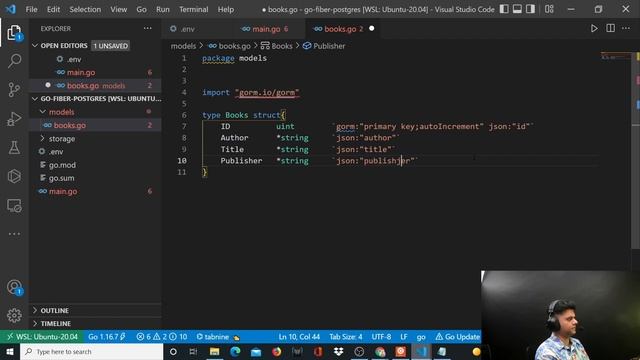Click models breadcrumb segment
The height and width of the screenshot is (360, 640).
click(183, 46)
